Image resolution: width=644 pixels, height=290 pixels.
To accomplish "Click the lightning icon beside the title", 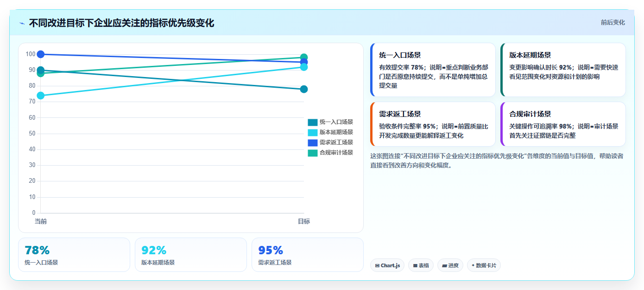I will pos(22,23).
